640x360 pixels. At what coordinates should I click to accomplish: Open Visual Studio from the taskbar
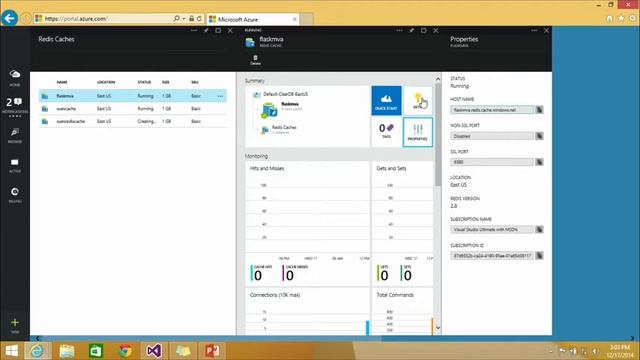point(154,351)
